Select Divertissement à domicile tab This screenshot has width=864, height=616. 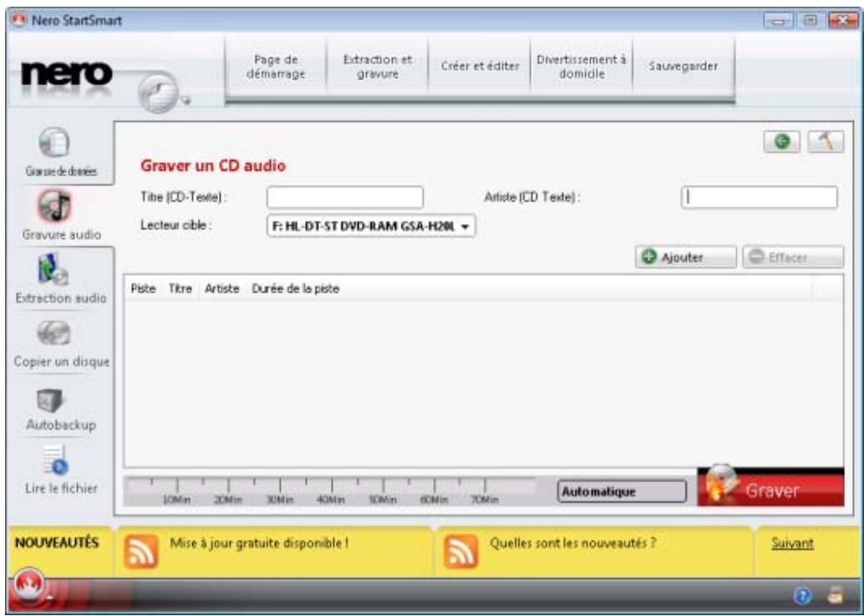coord(582,67)
